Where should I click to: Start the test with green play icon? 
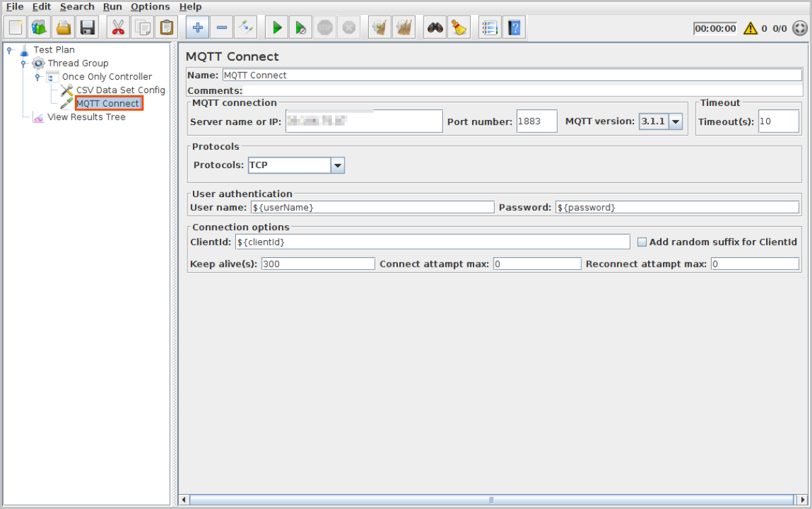(277, 28)
